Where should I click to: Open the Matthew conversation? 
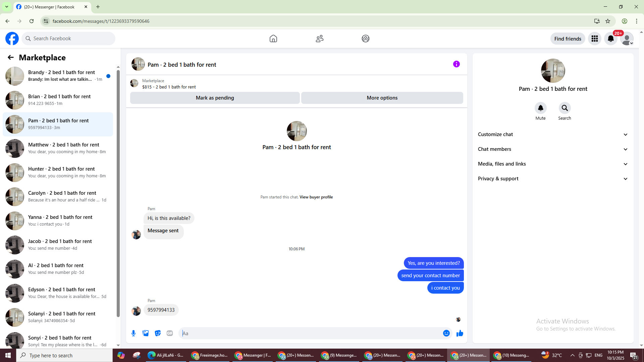(58, 148)
